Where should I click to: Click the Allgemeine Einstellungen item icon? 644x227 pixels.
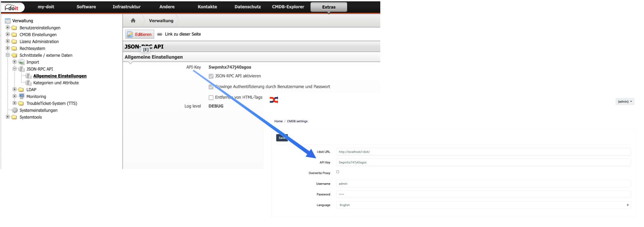click(28, 76)
